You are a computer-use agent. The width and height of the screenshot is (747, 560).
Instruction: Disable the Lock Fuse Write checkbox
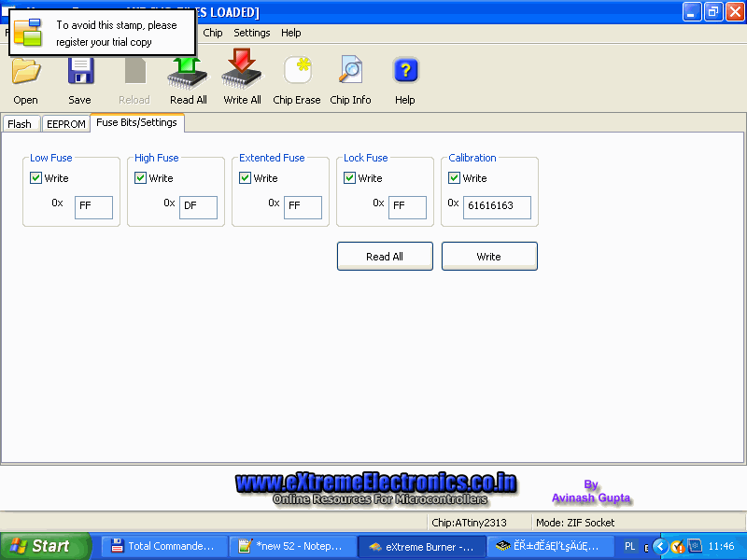click(350, 178)
